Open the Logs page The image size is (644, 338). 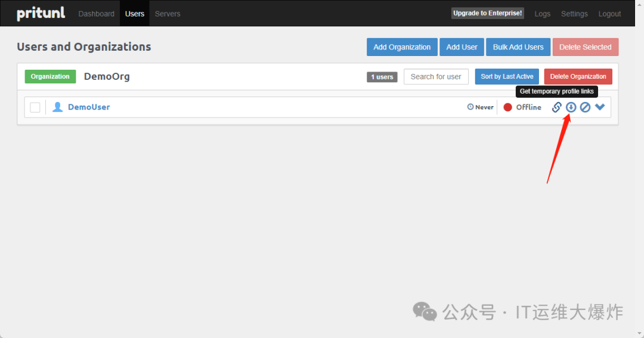point(543,14)
